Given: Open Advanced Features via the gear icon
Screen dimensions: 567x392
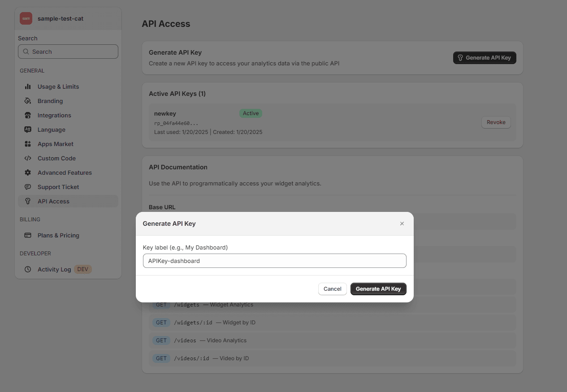Looking at the screenshot, I should (x=28, y=172).
